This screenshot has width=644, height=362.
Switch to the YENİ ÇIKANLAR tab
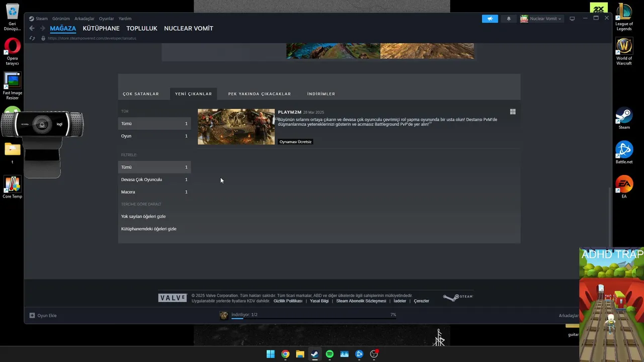(x=194, y=94)
